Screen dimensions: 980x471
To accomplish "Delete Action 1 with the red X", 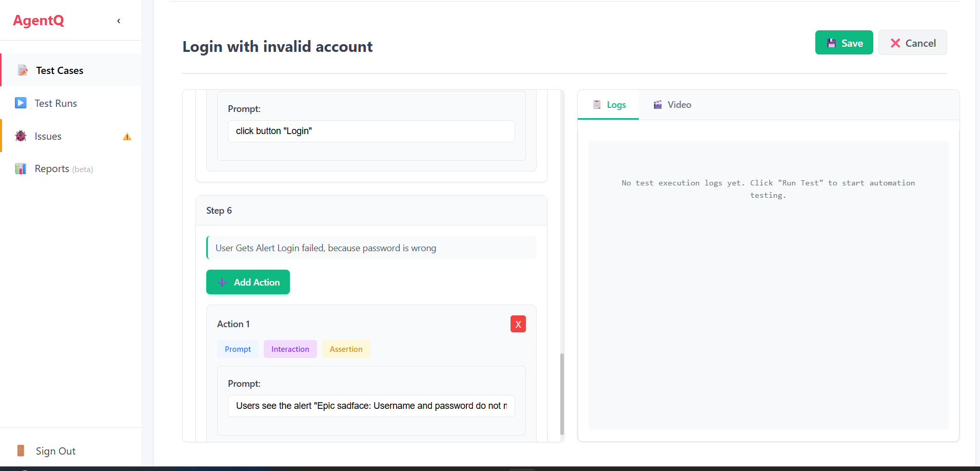I will tap(518, 324).
